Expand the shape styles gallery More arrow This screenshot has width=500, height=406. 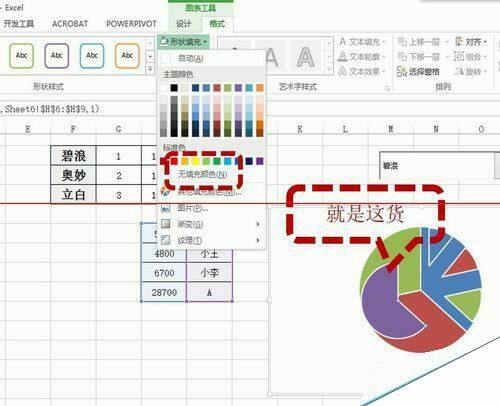[150, 69]
